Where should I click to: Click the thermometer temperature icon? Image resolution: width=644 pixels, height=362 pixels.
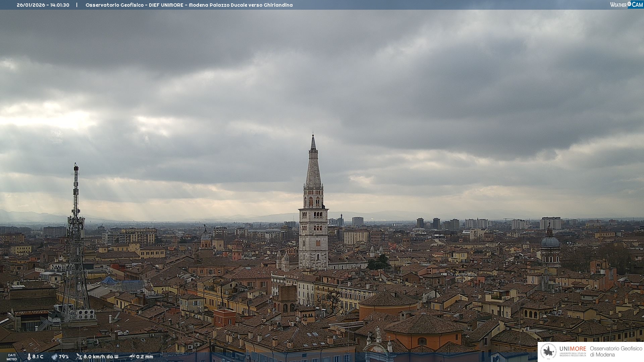29,357
